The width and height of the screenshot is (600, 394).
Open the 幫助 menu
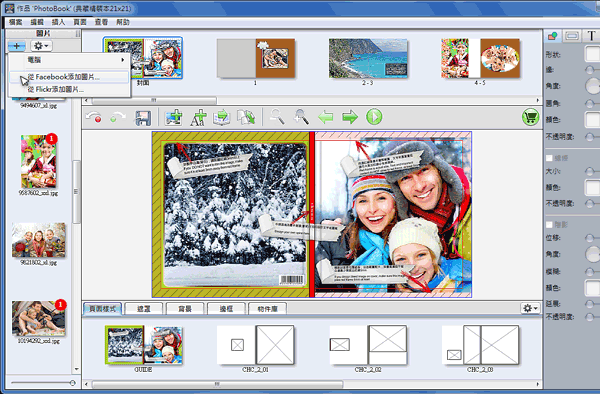click(x=123, y=22)
